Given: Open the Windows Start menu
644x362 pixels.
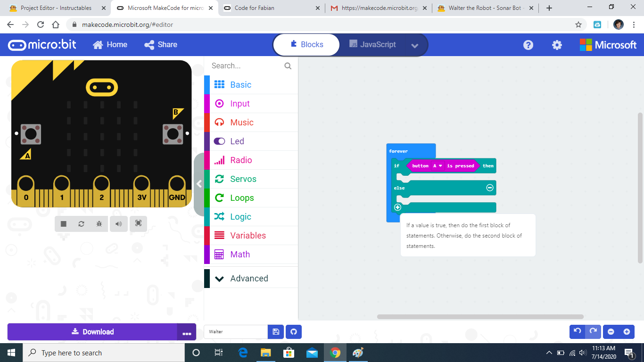Looking at the screenshot, I should tap(11, 353).
